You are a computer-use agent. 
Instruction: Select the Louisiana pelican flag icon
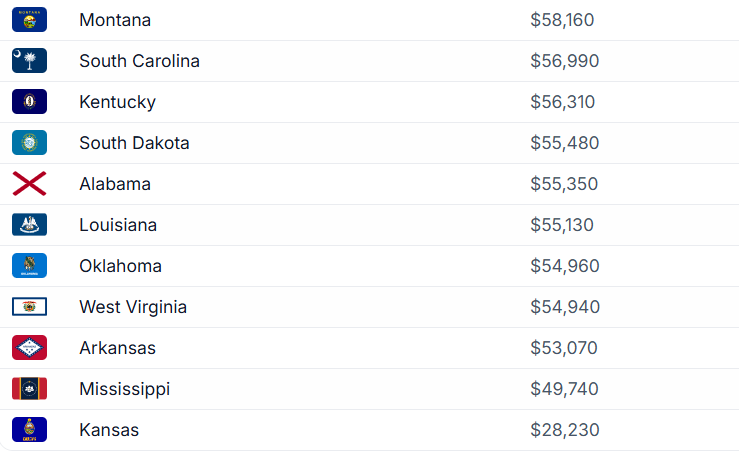click(29, 225)
